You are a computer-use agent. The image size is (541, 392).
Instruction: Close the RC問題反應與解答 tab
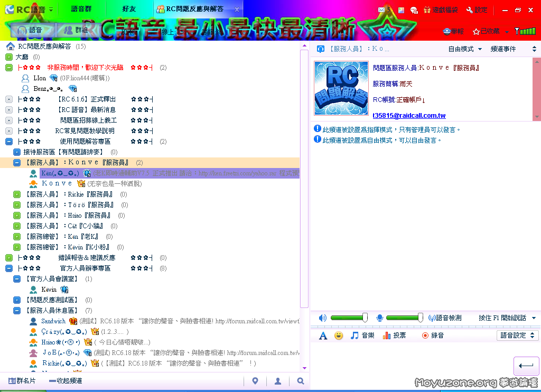pyautogui.click(x=237, y=10)
